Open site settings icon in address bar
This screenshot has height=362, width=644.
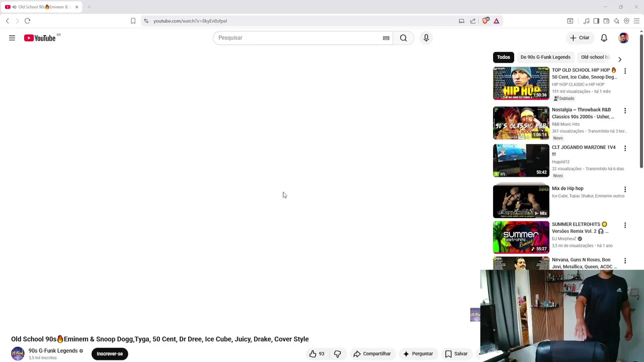pyautogui.click(x=146, y=21)
